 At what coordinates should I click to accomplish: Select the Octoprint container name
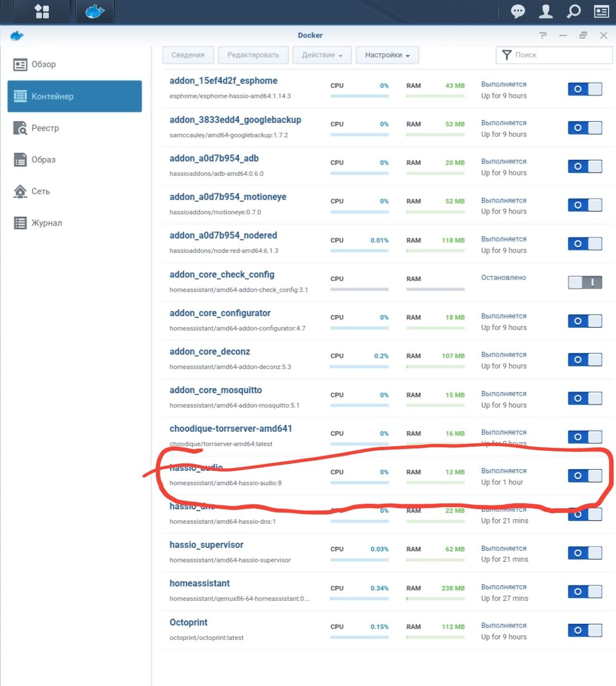point(188,622)
